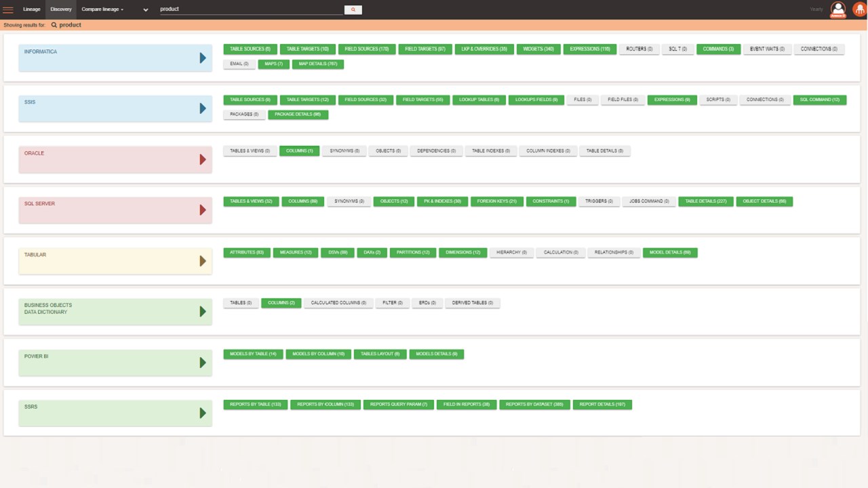Click SSIS Field Files (0) button

pyautogui.click(x=623, y=100)
